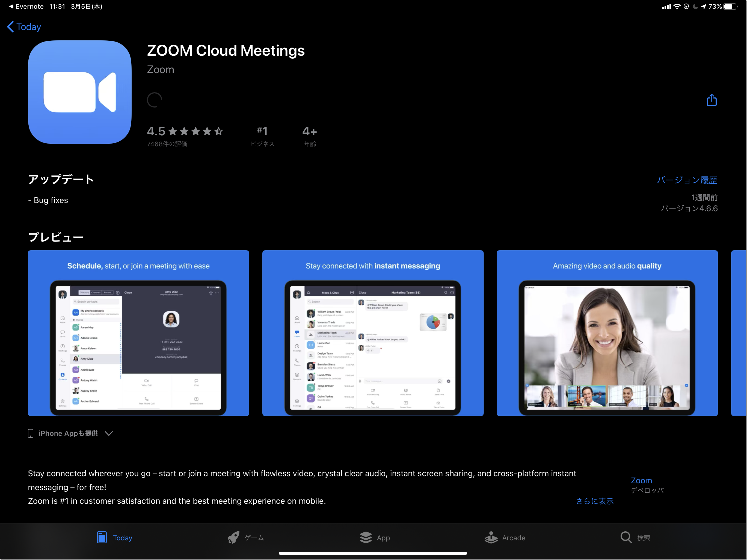Image resolution: width=747 pixels, height=560 pixels.
Task: Switch to the Today tab label
Action: coord(123,538)
